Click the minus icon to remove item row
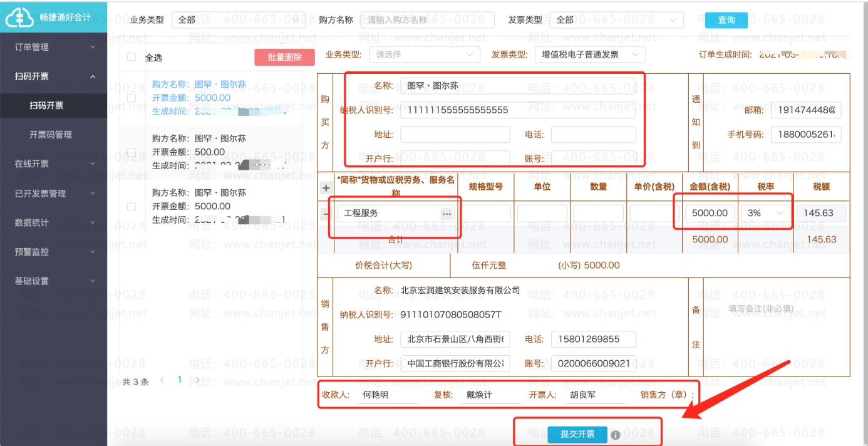The width and height of the screenshot is (868, 446). click(326, 214)
